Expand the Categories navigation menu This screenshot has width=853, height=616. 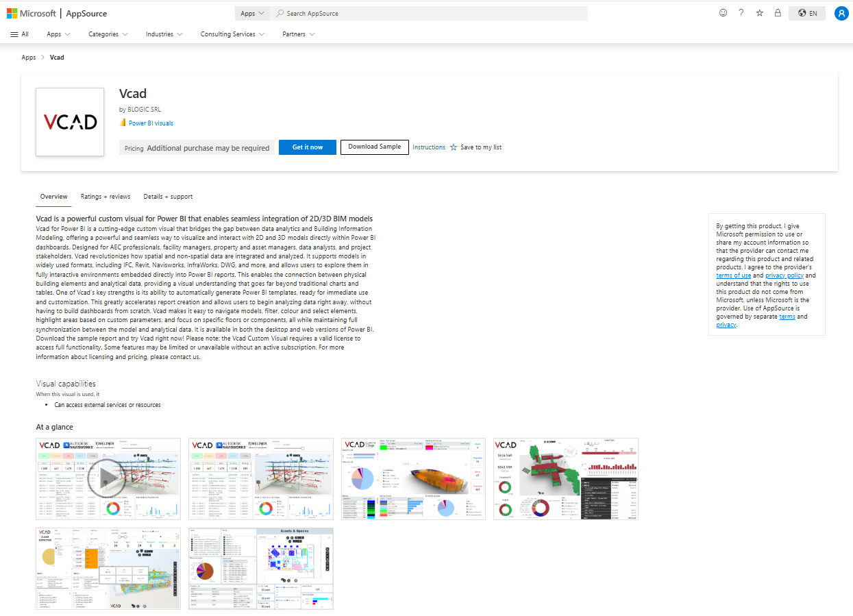[x=108, y=34]
